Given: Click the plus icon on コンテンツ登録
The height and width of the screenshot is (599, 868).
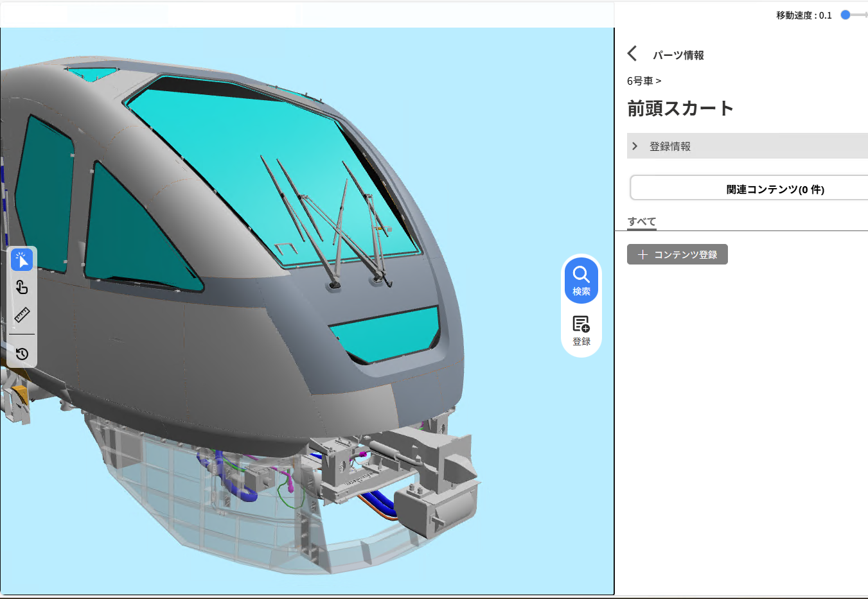Looking at the screenshot, I should [642, 255].
